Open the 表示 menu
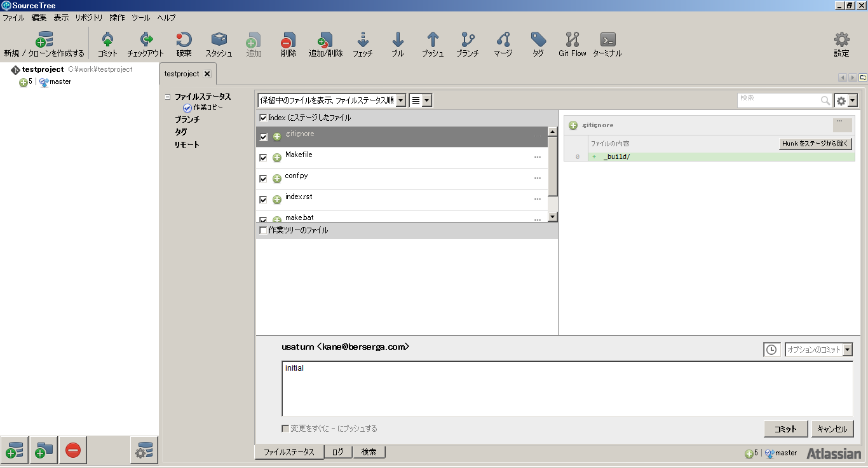 [61, 18]
